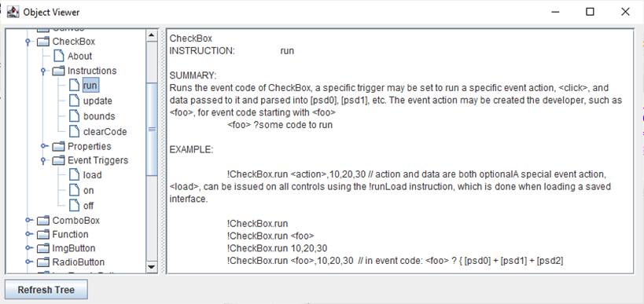The height and width of the screenshot is (304, 644).
Task: Click the ComboBox folder icon
Action: (x=43, y=220)
